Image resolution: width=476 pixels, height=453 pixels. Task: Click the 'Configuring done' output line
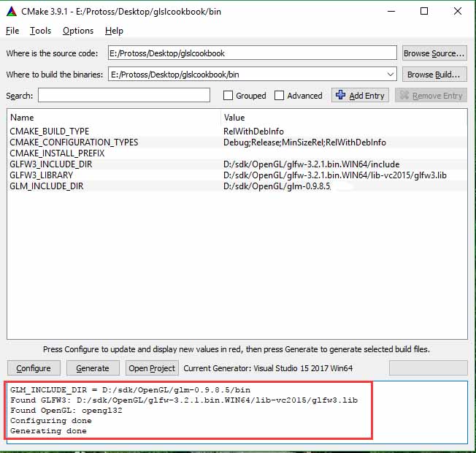[x=51, y=421]
